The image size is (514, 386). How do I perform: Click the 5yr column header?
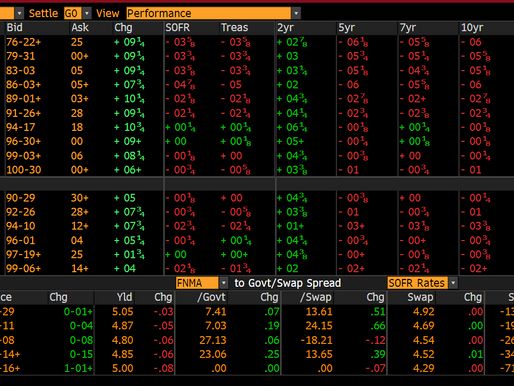coord(347,27)
